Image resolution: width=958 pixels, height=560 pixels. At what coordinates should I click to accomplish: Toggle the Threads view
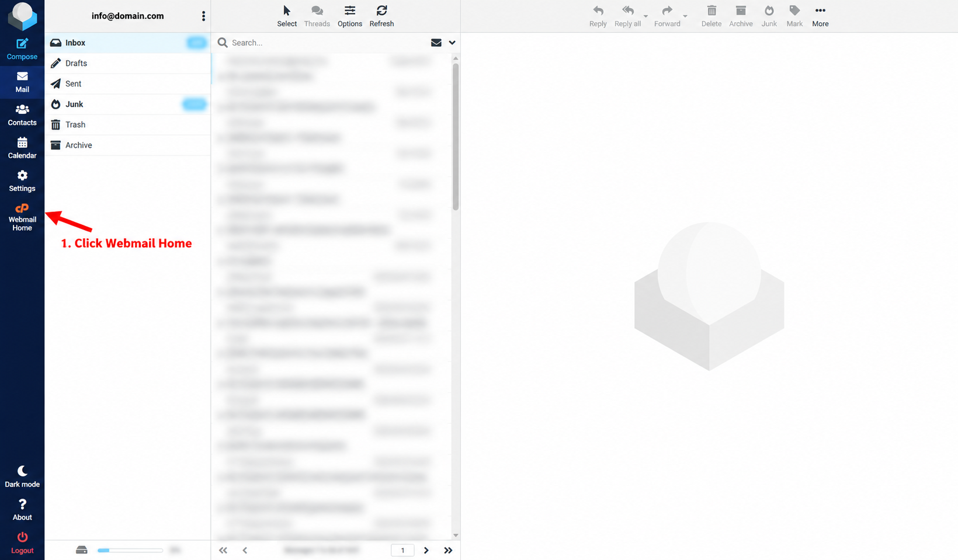(x=317, y=16)
